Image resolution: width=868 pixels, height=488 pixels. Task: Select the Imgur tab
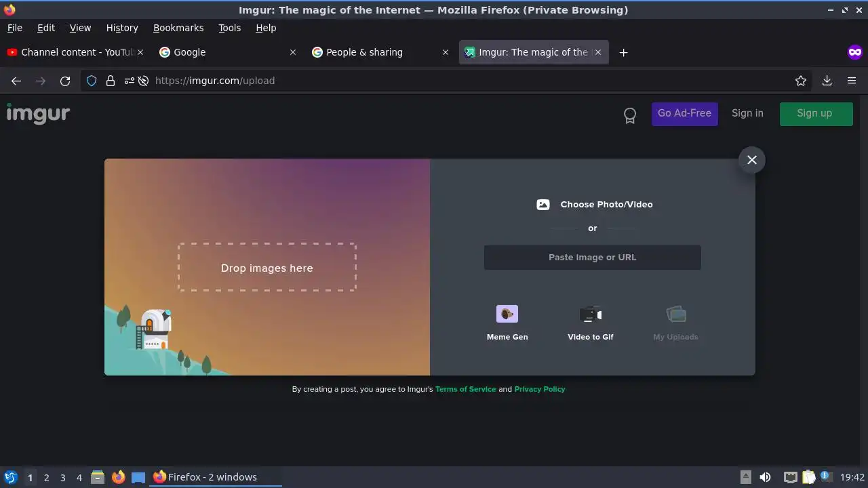click(x=534, y=52)
